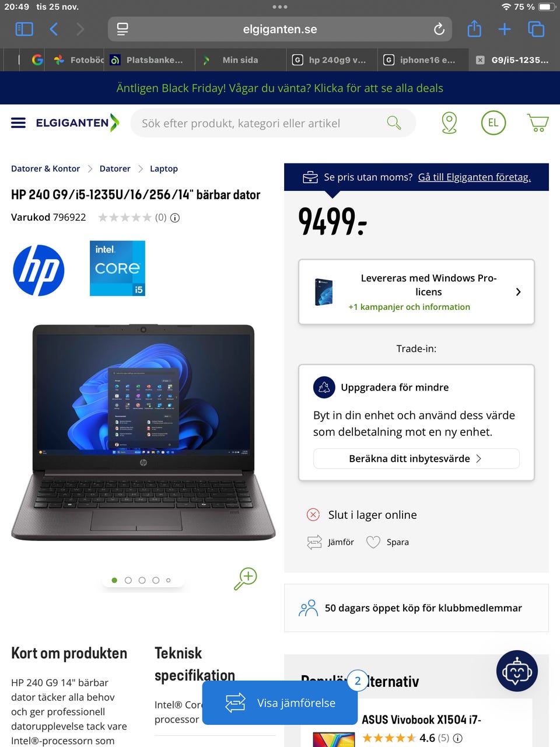Open the hamburger menu beside Elgiganten logo

click(x=18, y=123)
